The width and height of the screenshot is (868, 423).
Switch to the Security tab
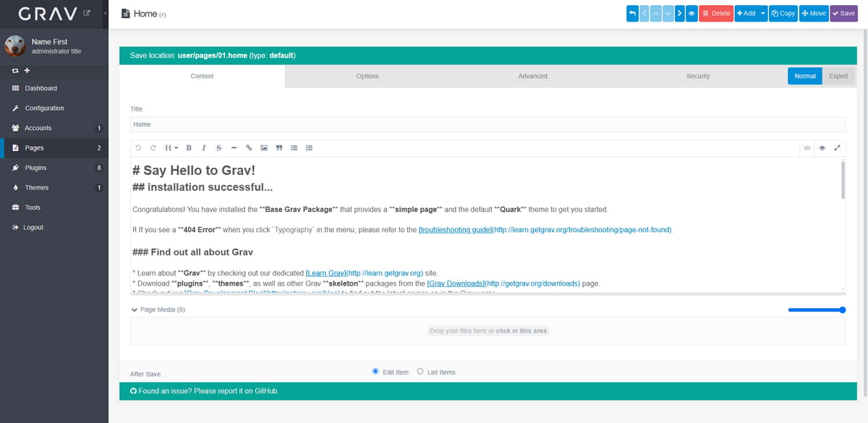698,76
